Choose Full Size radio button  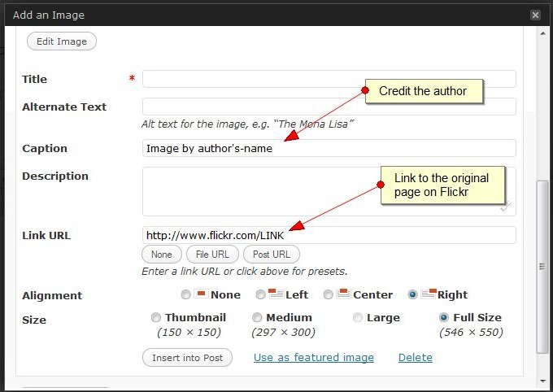click(x=444, y=317)
